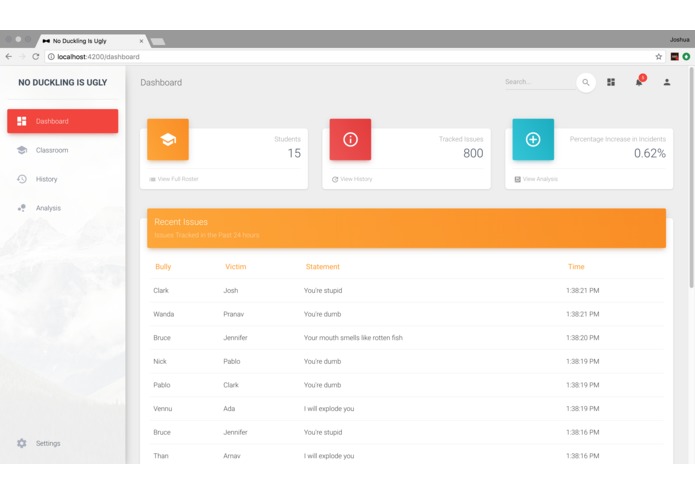695x494 pixels.
Task: Click the Joshua profile name in browser
Action: coord(679,39)
